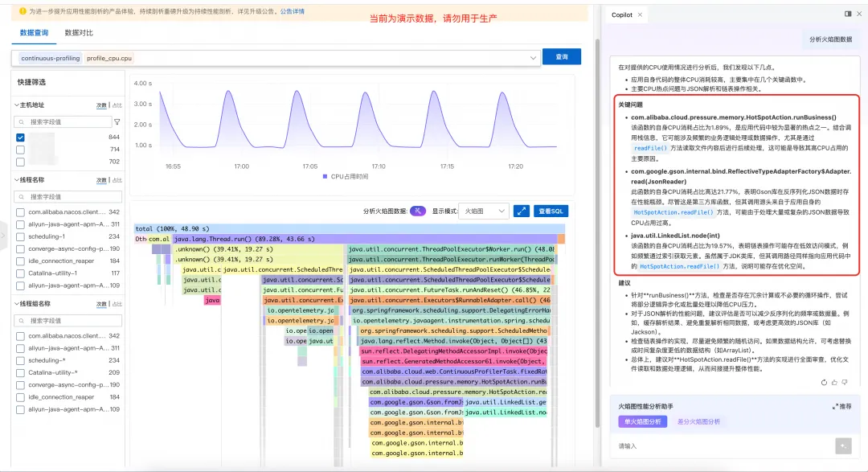Image resolution: width=868 pixels, height=472 pixels.
Task: Click the send message icon in Copilot input
Action: [x=843, y=445]
